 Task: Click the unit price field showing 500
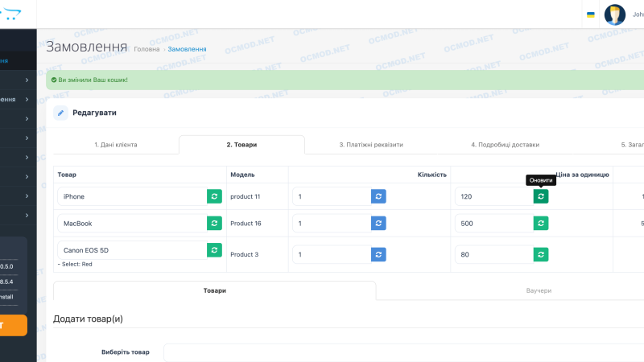coord(494,224)
